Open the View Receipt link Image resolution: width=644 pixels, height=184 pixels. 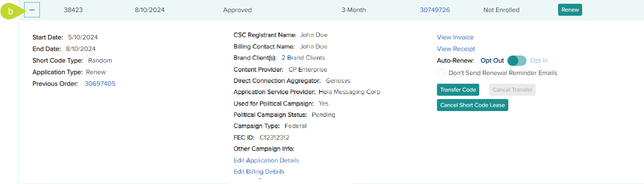(x=456, y=49)
